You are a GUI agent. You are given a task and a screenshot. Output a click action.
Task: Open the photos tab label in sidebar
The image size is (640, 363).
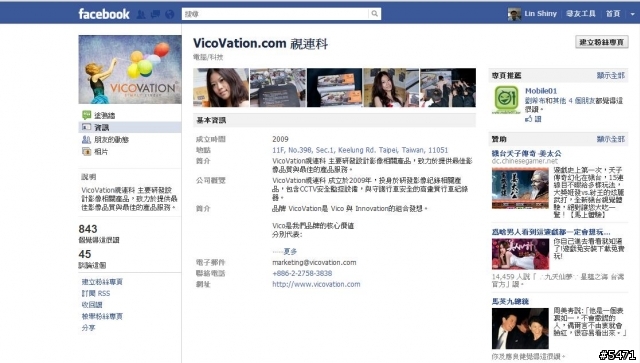click(x=101, y=152)
